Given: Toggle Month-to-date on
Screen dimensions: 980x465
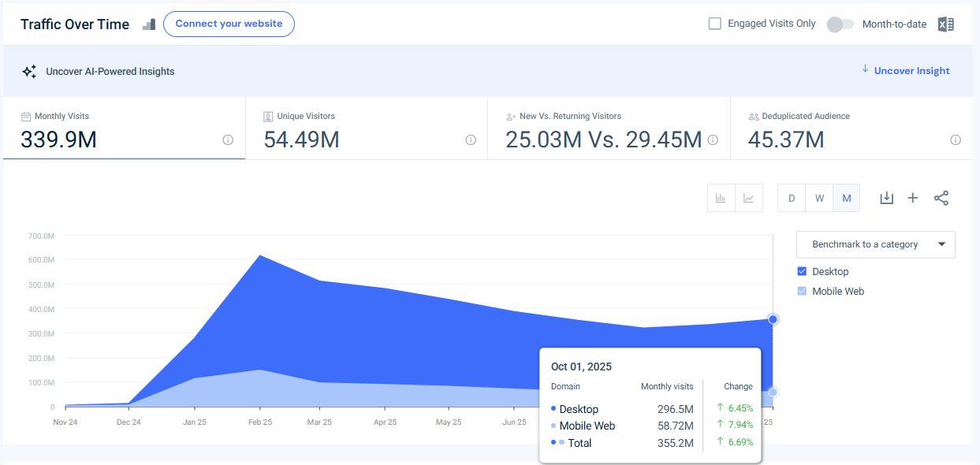Looking at the screenshot, I should point(840,24).
